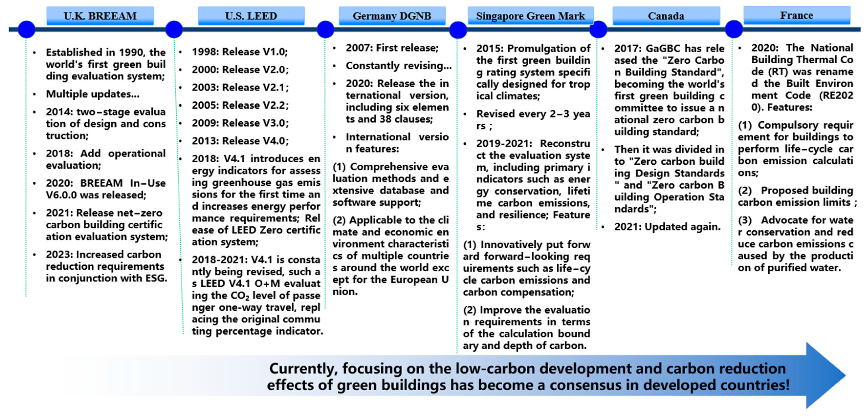Click the U.S. LEED header label
Image resolution: width=868 pixels, height=416 pixels.
coord(251,16)
